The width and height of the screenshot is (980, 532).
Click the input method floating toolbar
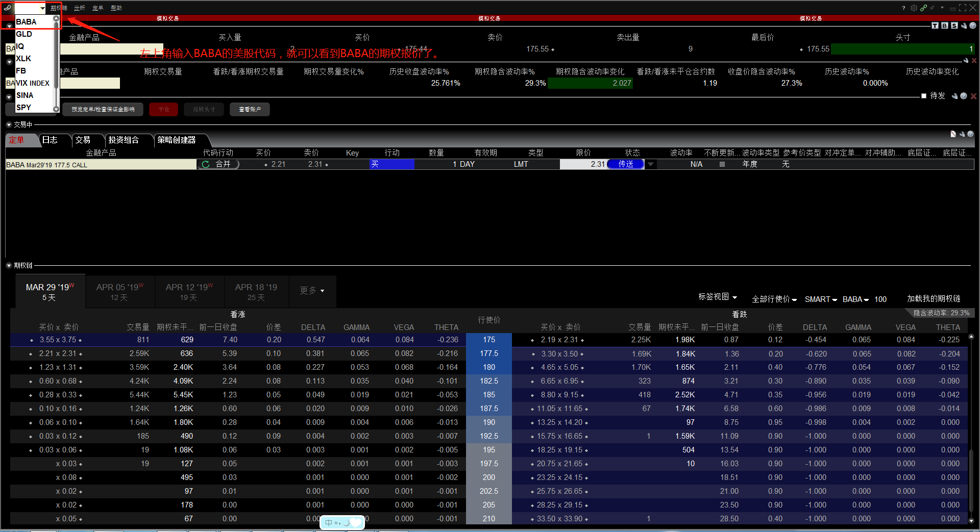tap(342, 523)
